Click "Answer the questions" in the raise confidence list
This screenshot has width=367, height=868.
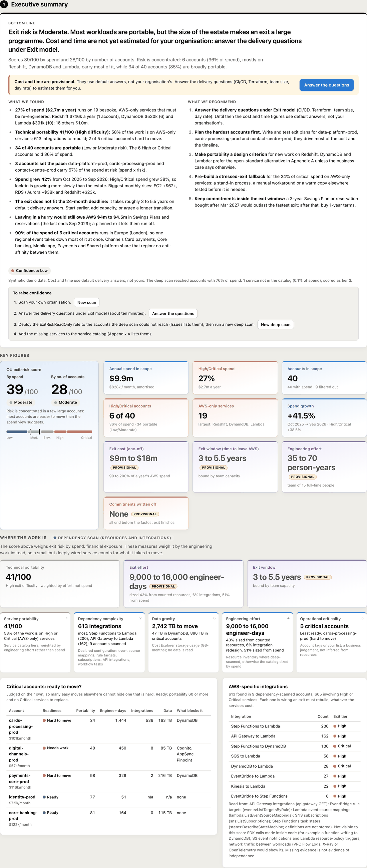pyautogui.click(x=173, y=313)
